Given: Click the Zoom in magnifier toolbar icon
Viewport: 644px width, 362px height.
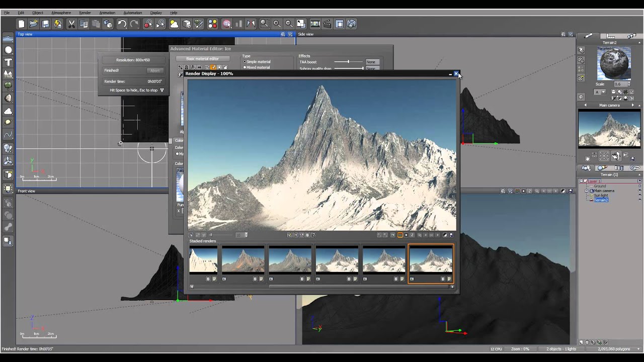Looking at the screenshot, I should point(277,24).
